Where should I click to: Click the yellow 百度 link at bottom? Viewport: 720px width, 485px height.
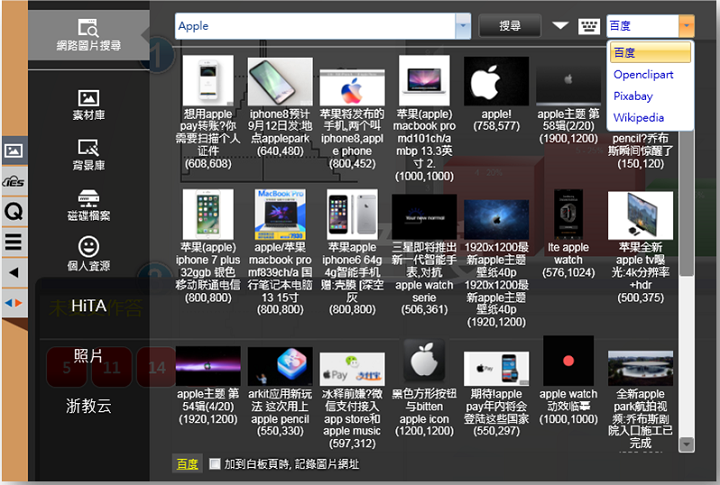187,464
